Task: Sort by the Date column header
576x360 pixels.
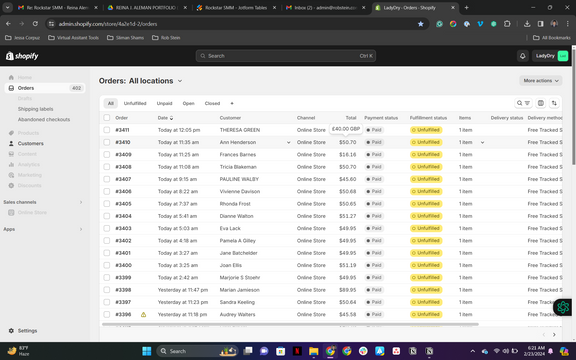Action: [x=165, y=118]
